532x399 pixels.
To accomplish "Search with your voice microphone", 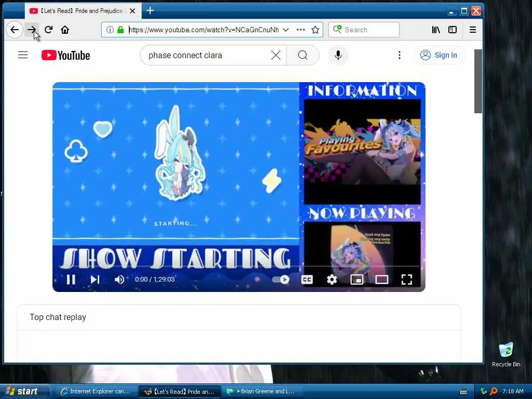I will point(338,55).
